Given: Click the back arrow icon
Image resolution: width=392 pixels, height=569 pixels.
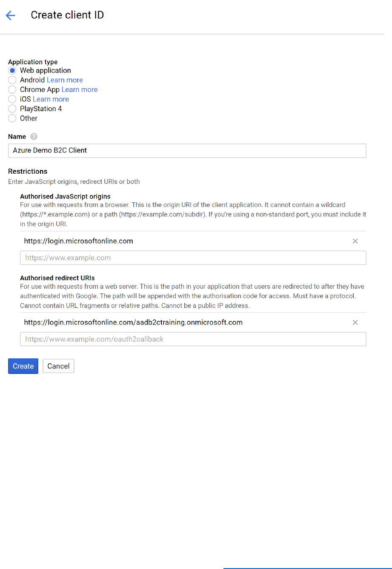Looking at the screenshot, I should coord(11,16).
